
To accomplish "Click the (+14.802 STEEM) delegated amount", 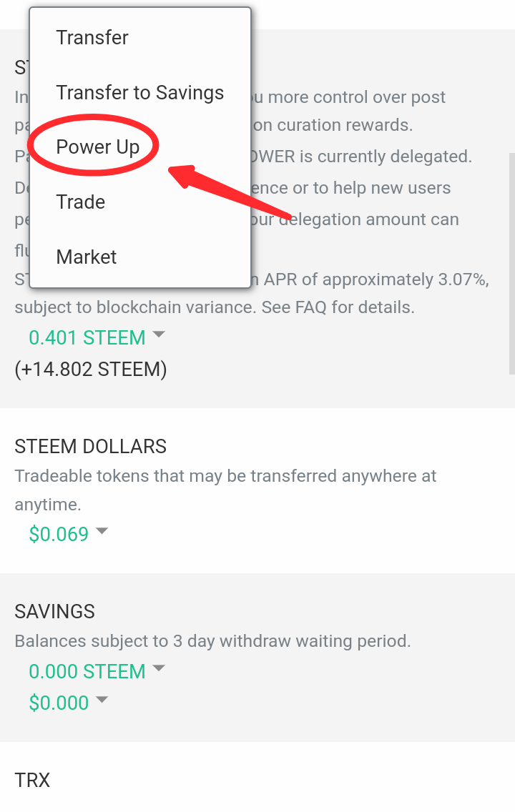I will pos(91,370).
